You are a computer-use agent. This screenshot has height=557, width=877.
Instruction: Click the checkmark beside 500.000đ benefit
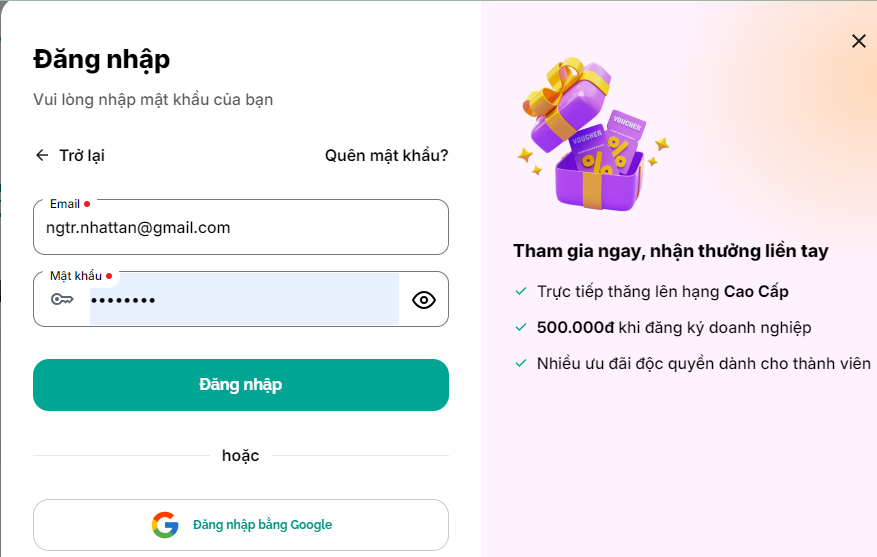click(521, 327)
